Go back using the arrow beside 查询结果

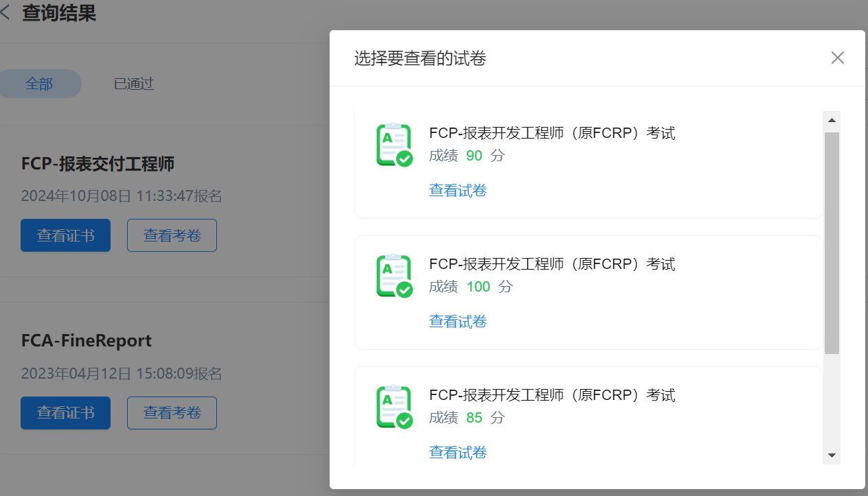click(5, 13)
